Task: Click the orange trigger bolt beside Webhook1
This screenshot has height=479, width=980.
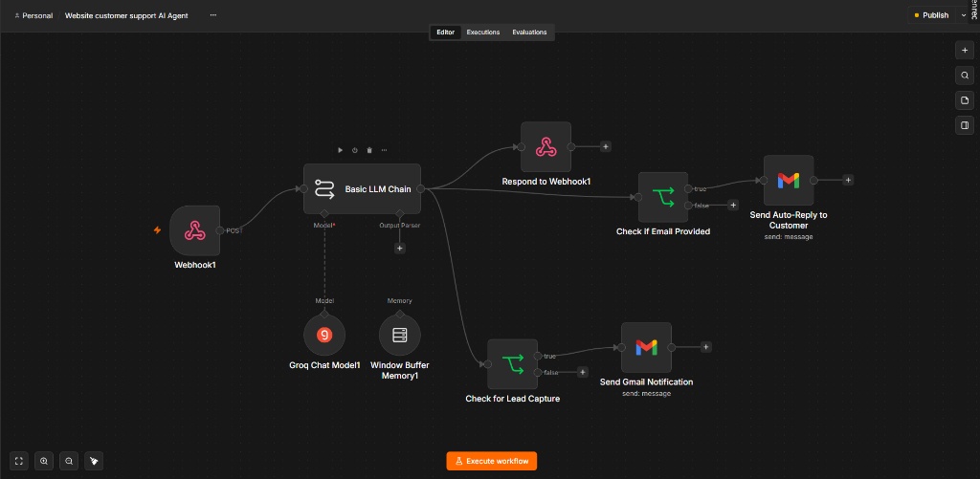Action: point(158,230)
